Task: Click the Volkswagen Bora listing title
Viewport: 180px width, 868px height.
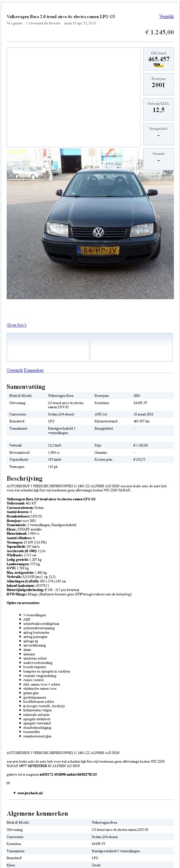Action: point(61,17)
